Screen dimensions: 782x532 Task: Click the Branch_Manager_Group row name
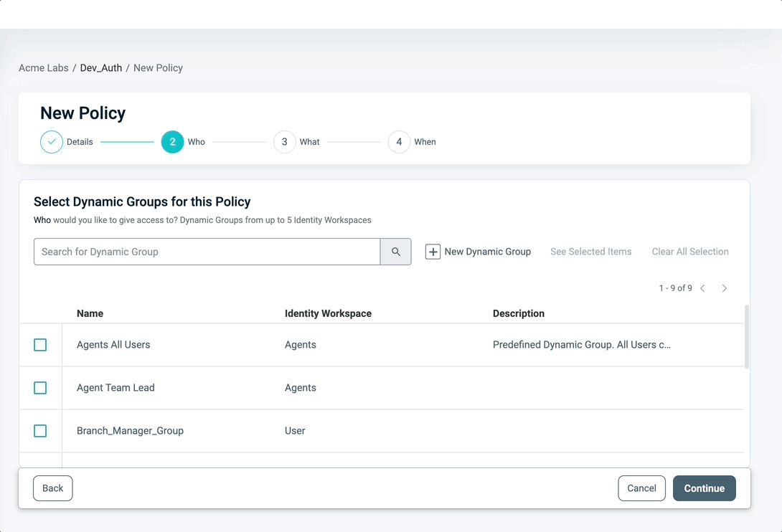130,431
